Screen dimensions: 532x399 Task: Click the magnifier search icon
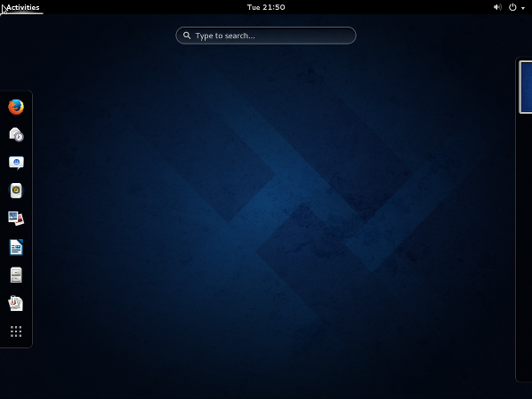point(187,36)
